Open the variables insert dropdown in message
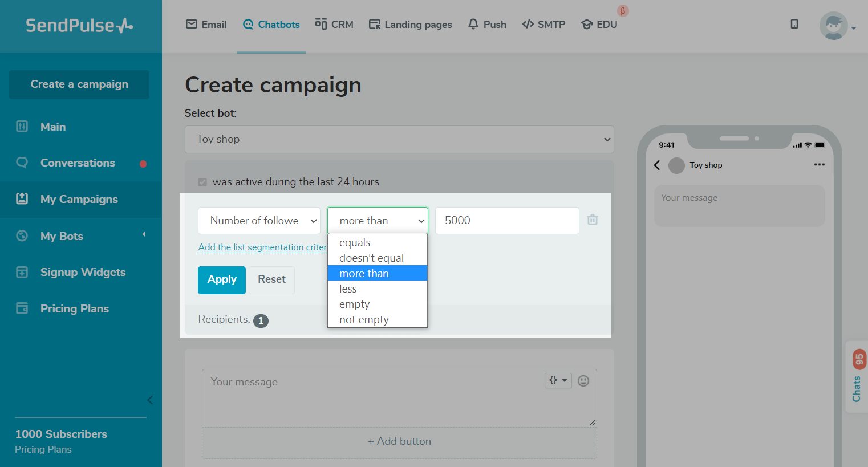The height and width of the screenshot is (467, 868). coord(558,380)
